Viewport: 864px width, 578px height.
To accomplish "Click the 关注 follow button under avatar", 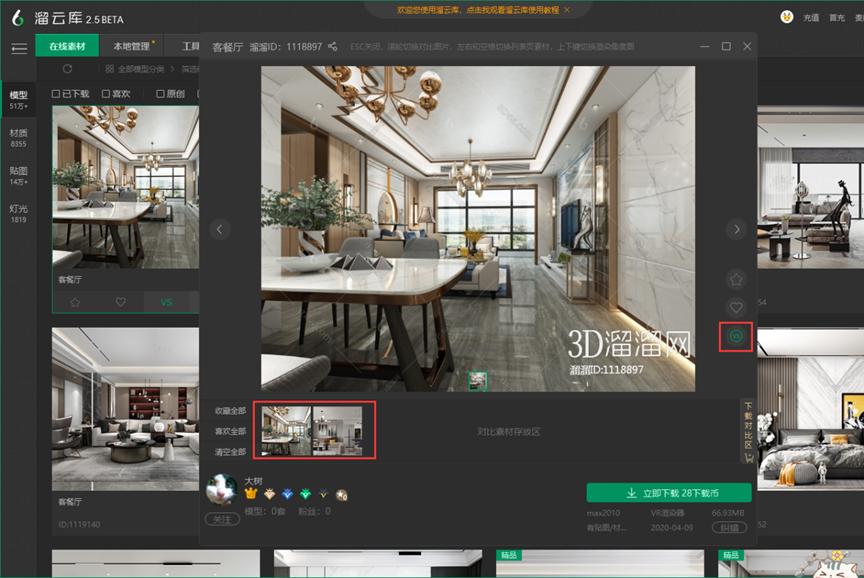I will point(221,519).
